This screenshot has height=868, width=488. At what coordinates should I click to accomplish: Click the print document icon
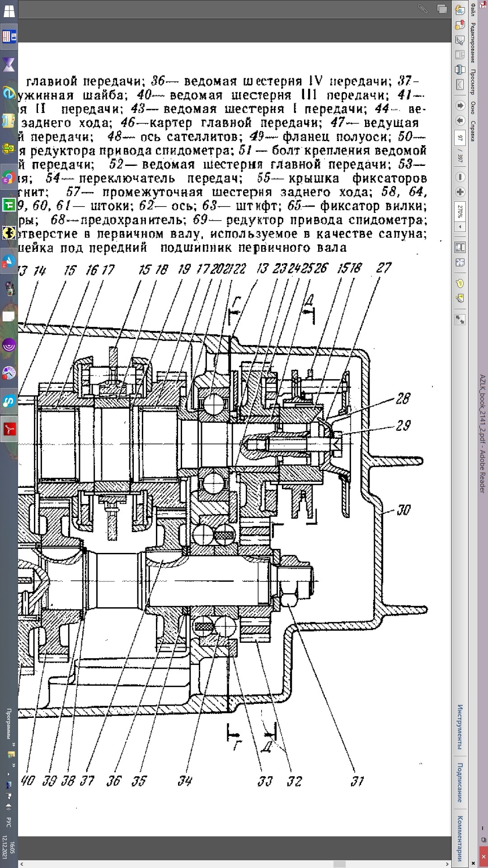[460, 70]
